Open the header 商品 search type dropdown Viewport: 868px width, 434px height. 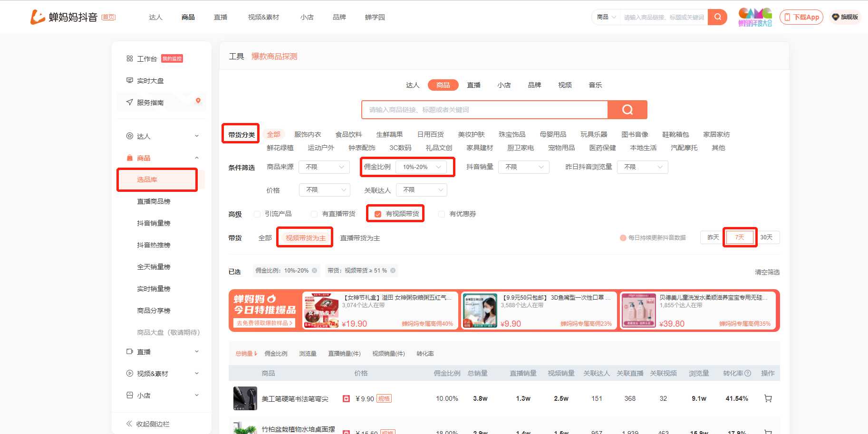(x=606, y=17)
